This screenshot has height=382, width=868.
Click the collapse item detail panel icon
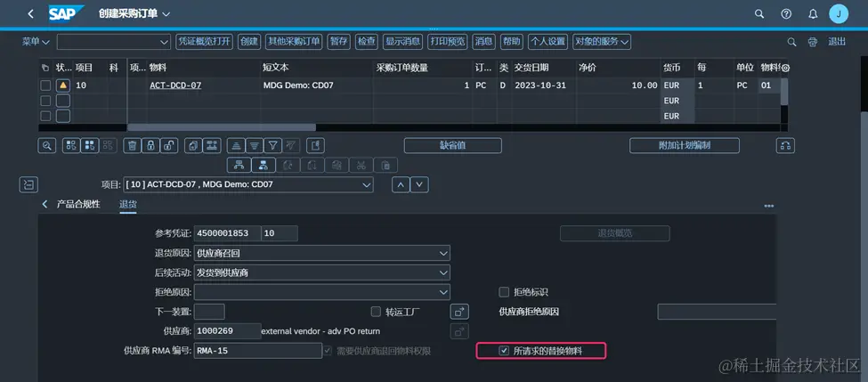pos(28,184)
